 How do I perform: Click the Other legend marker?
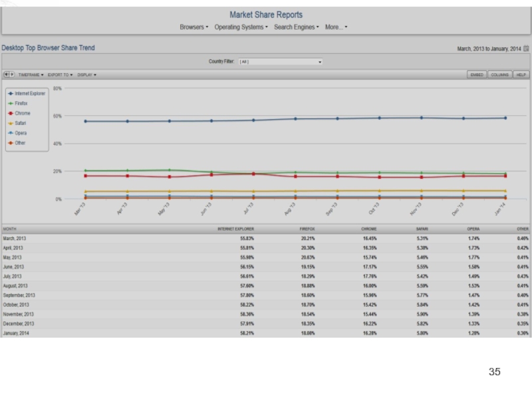(x=11, y=143)
